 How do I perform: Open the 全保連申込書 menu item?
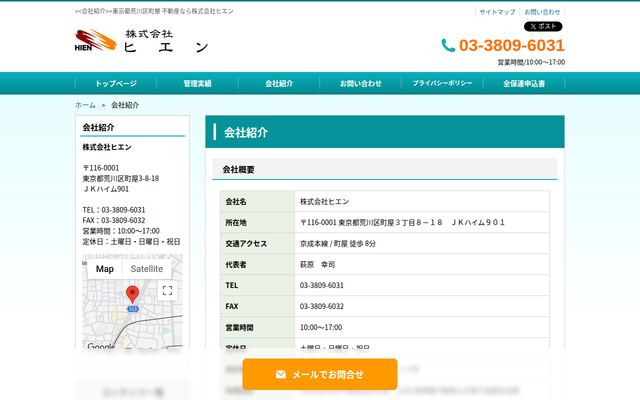[524, 83]
